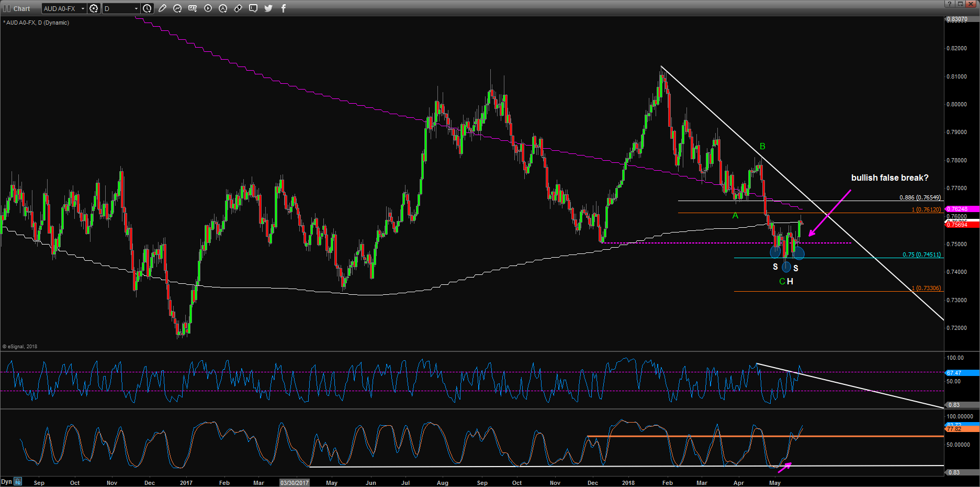980x487 pixels.
Task: Open the drawing tools pencil icon
Action: pyautogui.click(x=163, y=8)
